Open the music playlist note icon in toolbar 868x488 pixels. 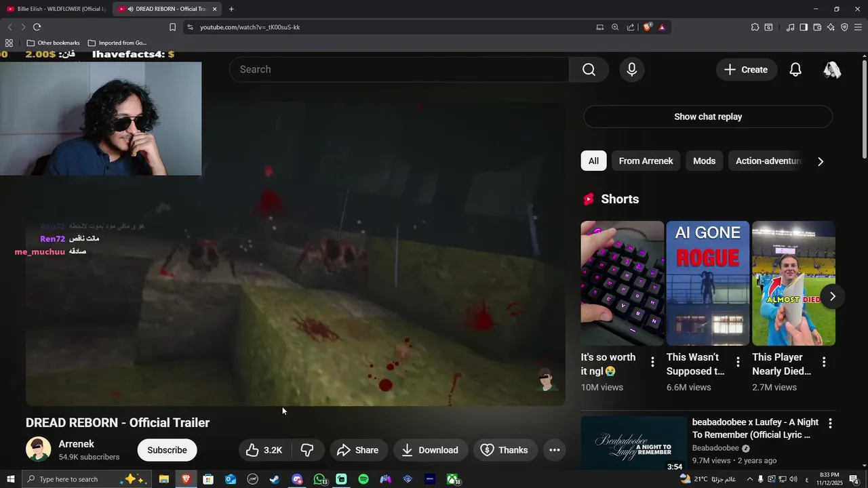pyautogui.click(x=790, y=27)
